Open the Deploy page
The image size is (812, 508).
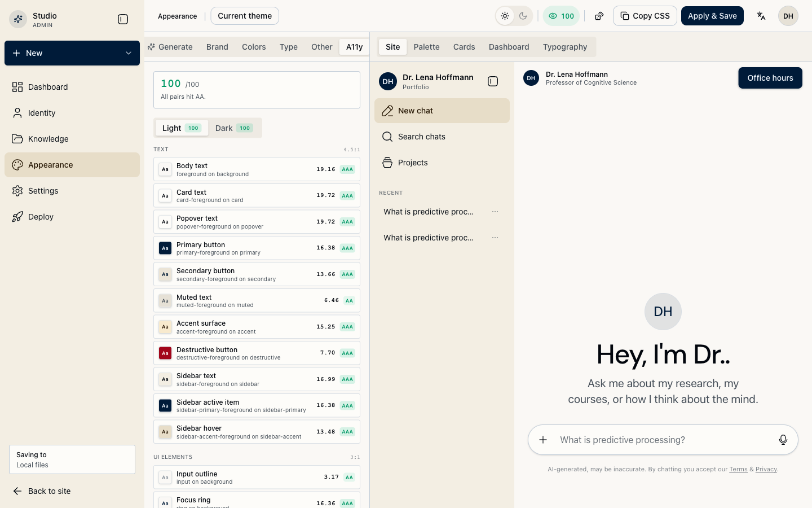tap(72, 217)
